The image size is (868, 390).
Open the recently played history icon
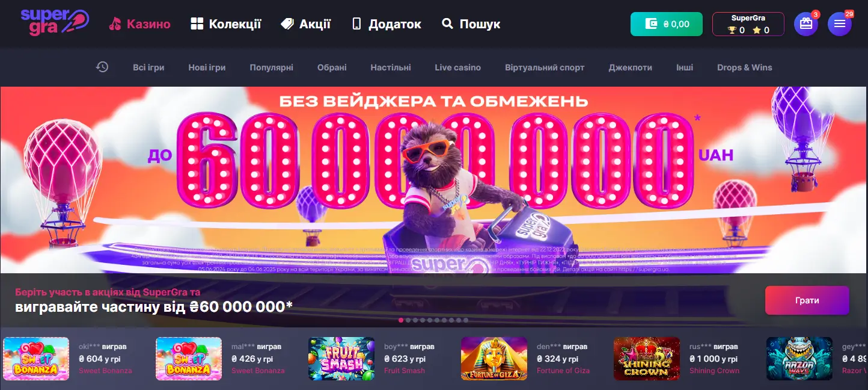pyautogui.click(x=102, y=67)
